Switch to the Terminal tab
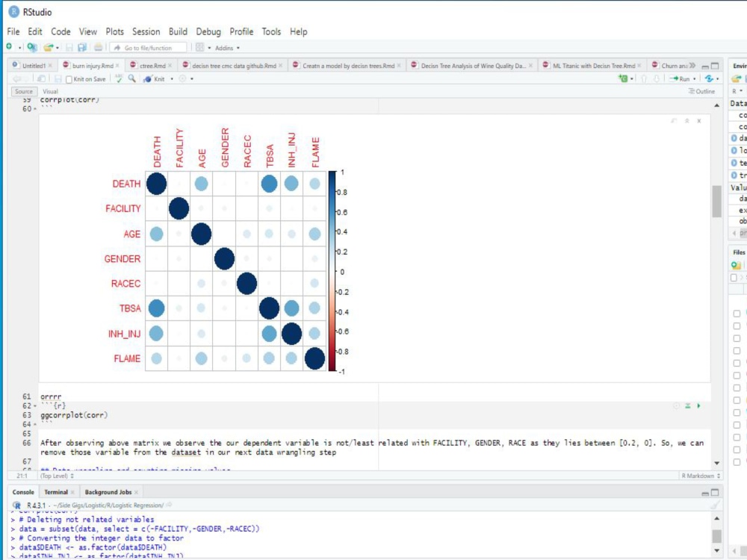This screenshot has height=560, width=747. (x=56, y=492)
